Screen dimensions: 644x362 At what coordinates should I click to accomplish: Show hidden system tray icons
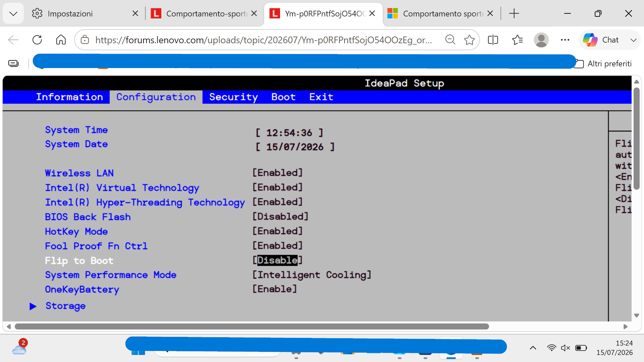point(533,348)
